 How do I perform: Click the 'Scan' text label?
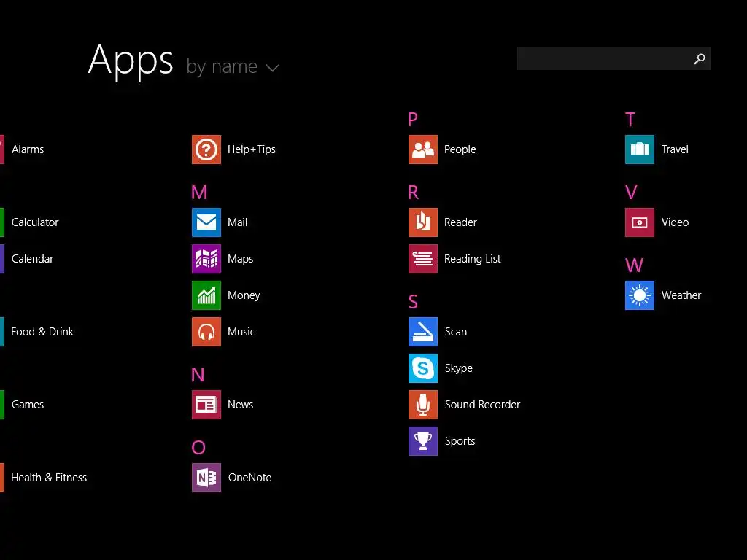[x=456, y=332]
